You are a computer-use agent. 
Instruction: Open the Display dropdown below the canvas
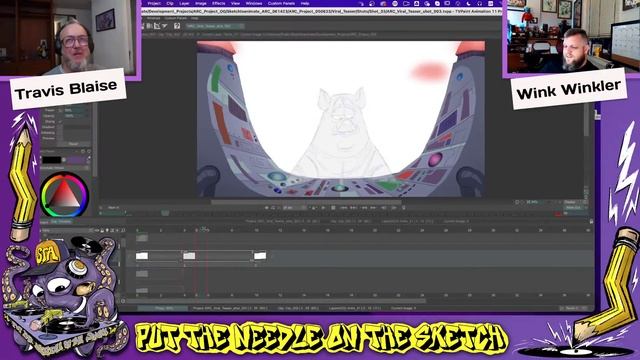tap(575, 202)
